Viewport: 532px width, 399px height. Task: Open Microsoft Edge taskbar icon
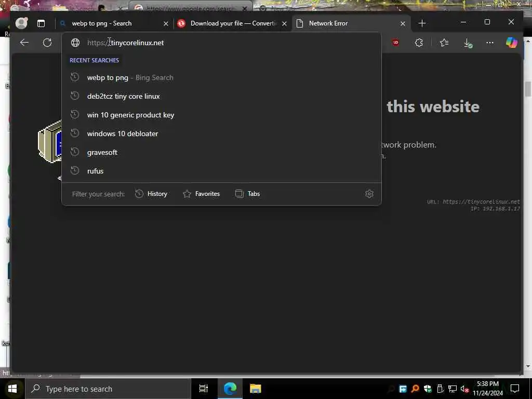(x=230, y=389)
